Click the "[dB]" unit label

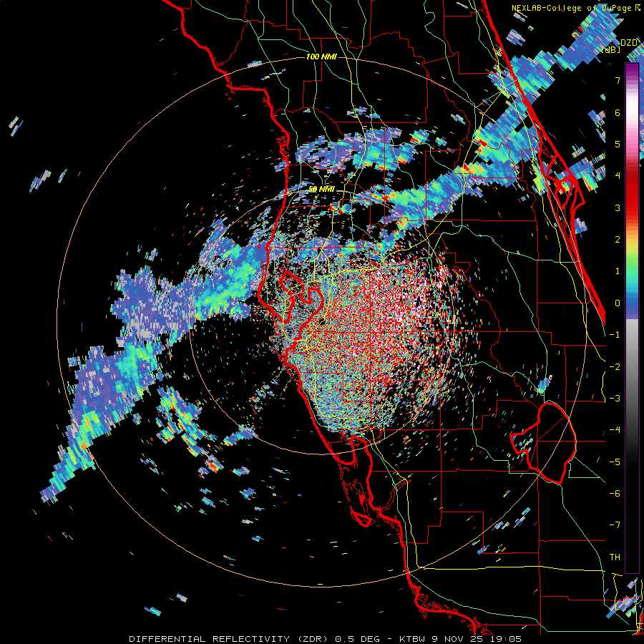point(610,49)
